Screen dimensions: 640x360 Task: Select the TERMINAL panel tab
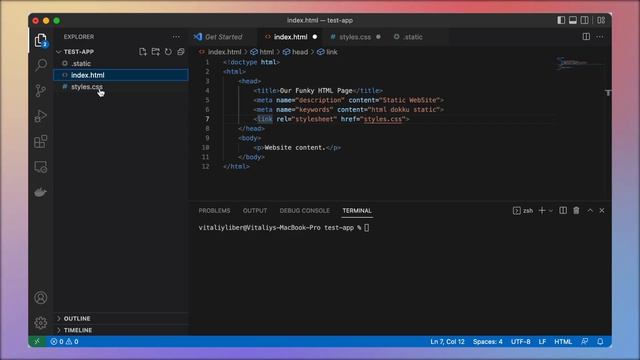357,211
